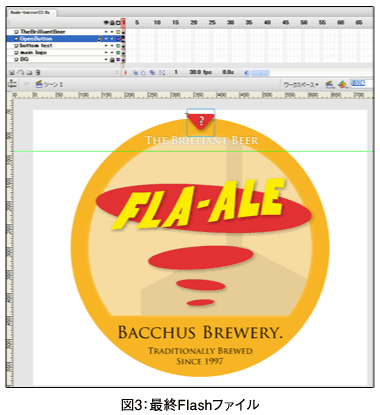
Task: Click the timeline horizontal scrollbar thumb
Action: (260, 72)
